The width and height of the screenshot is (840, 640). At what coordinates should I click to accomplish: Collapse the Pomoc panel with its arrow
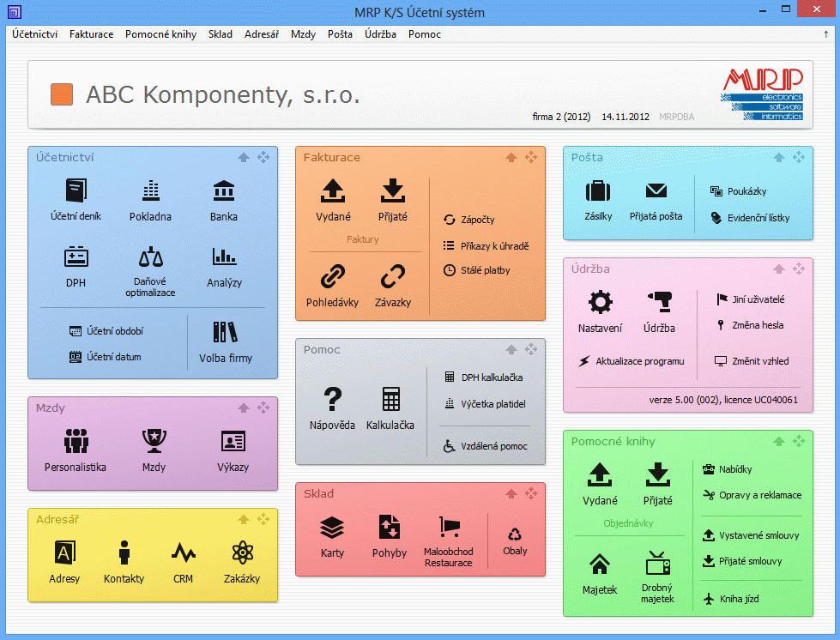coord(511,350)
